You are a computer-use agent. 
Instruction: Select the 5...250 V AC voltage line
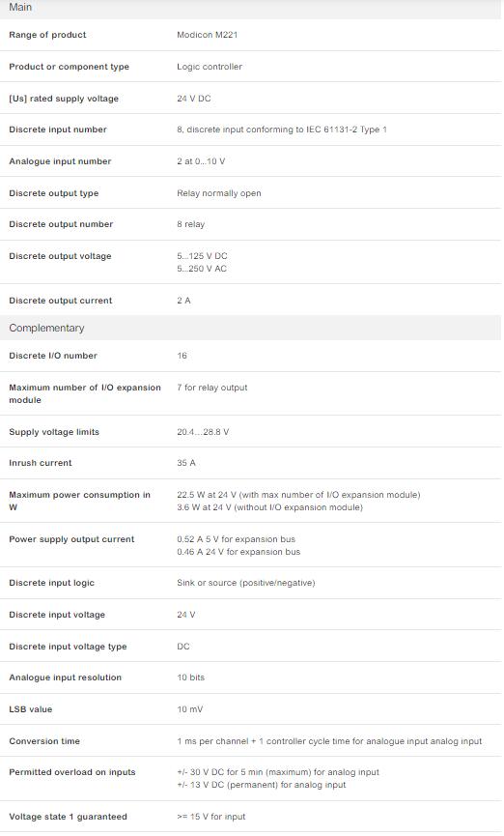tap(202, 269)
